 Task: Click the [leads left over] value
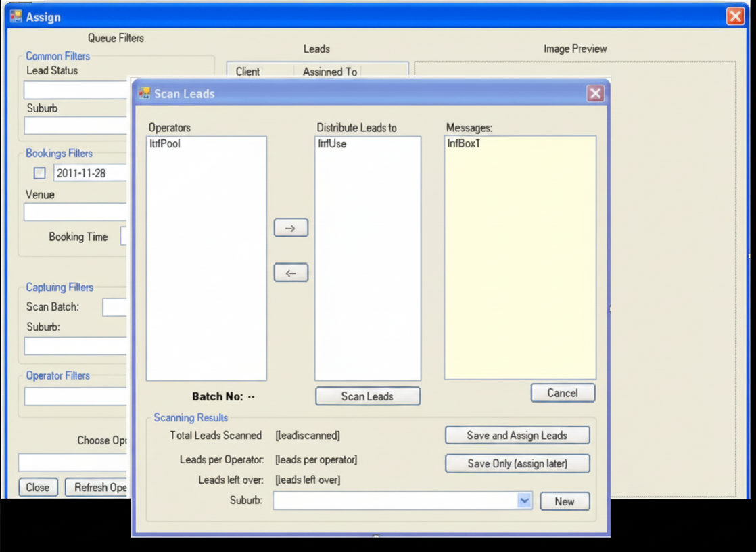308,480
